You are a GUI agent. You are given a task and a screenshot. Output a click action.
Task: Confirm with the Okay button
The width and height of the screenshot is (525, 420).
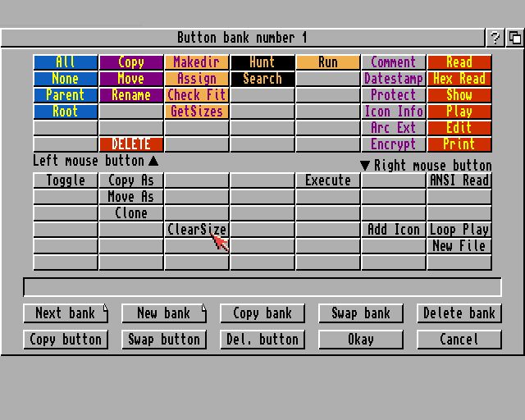click(x=361, y=340)
